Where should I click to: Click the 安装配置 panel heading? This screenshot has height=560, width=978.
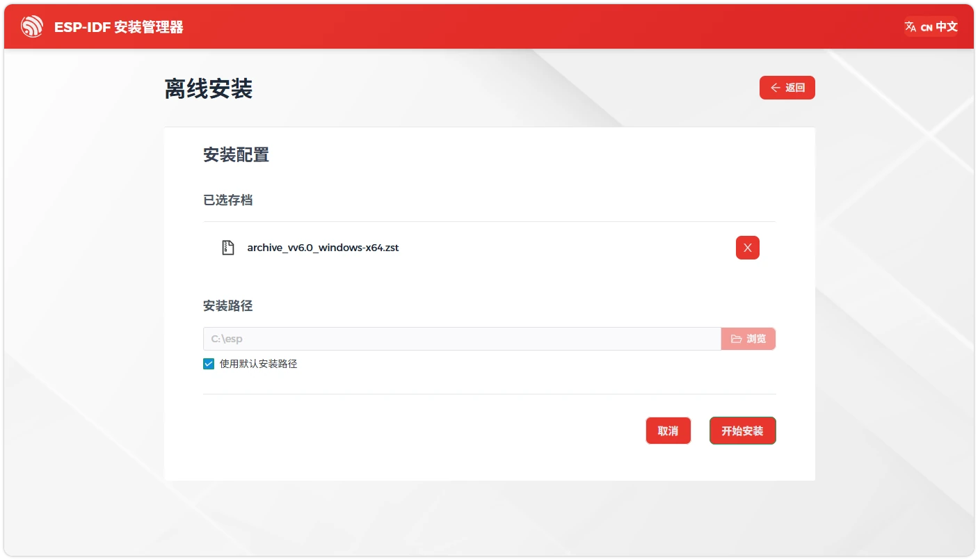point(236,154)
